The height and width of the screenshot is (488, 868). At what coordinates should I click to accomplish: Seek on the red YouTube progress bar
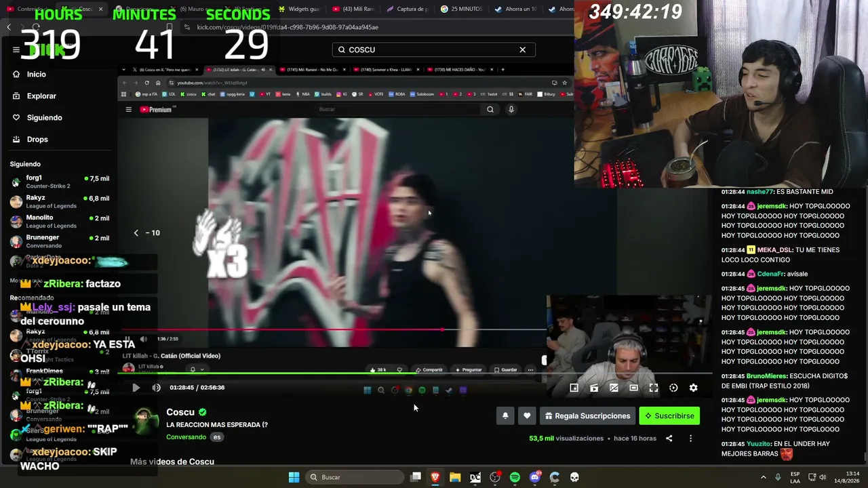click(334, 330)
